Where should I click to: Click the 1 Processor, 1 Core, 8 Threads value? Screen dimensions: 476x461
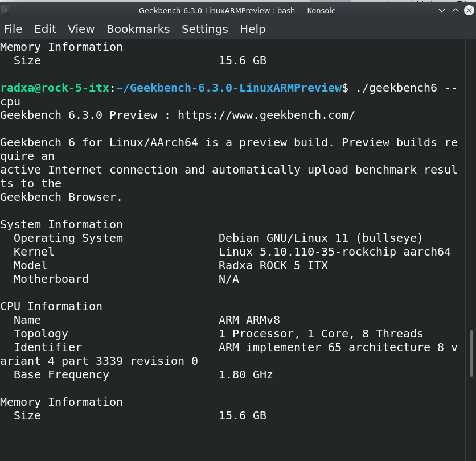point(321,334)
